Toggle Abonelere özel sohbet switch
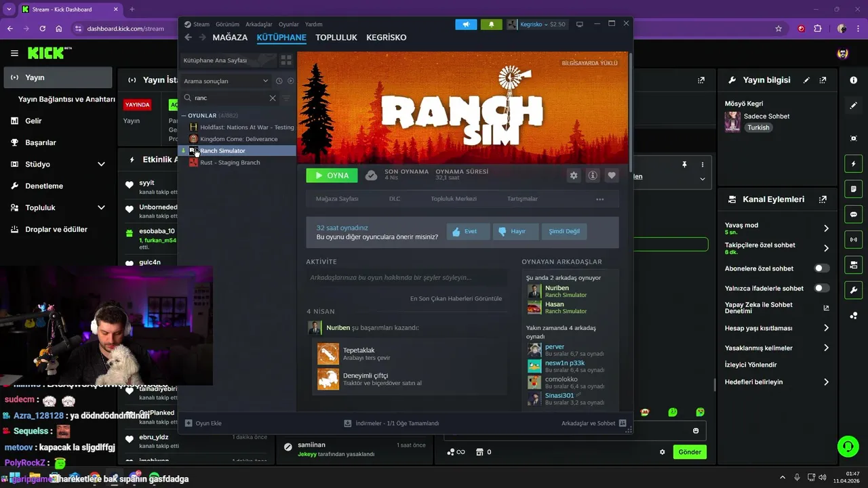The height and width of the screenshot is (488, 868). 822,268
